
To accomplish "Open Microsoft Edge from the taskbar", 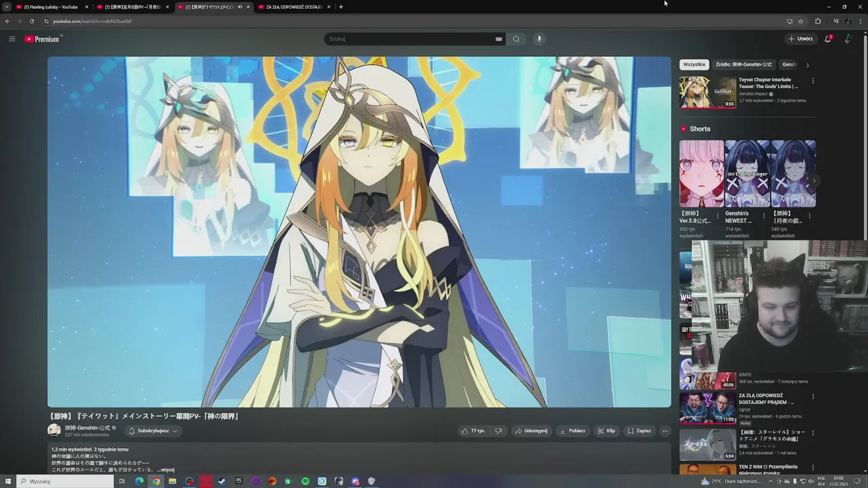I will [x=140, y=481].
